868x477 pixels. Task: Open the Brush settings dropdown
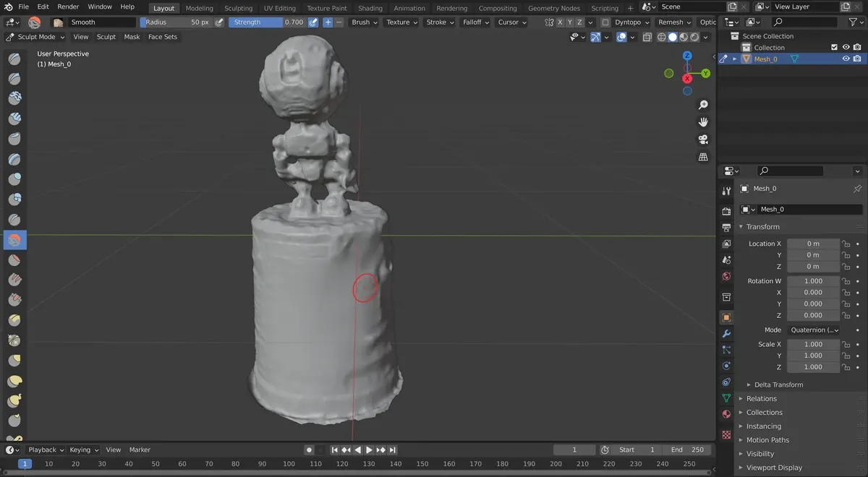(x=364, y=22)
